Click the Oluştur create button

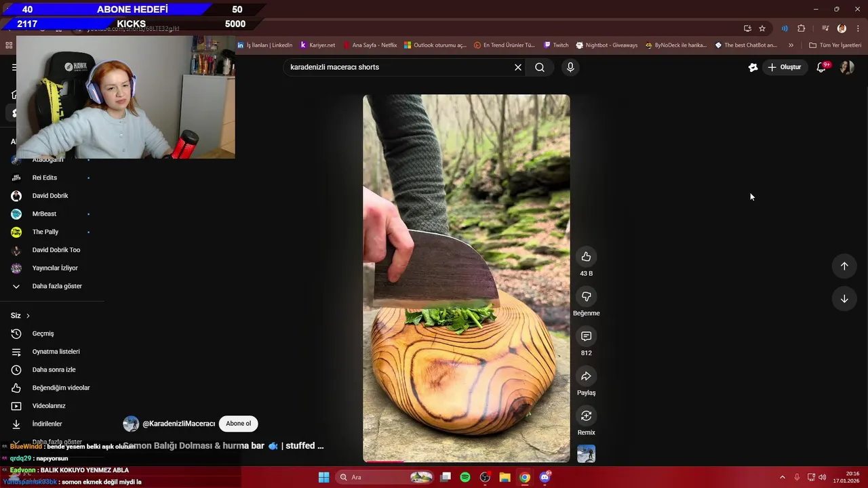785,67
